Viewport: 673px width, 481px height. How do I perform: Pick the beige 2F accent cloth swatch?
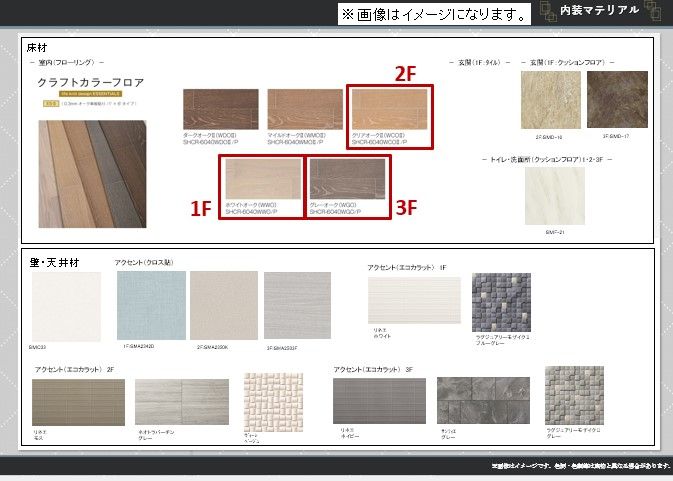223,305
